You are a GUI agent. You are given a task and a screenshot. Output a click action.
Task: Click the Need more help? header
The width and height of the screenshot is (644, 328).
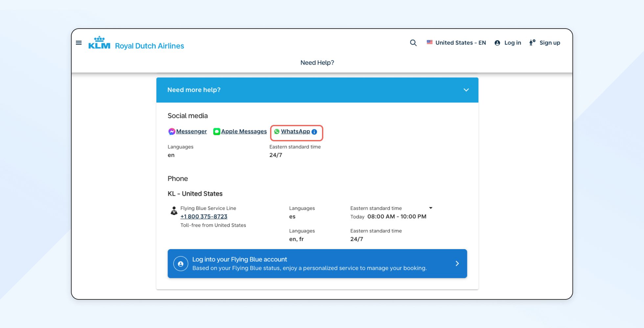(x=317, y=90)
